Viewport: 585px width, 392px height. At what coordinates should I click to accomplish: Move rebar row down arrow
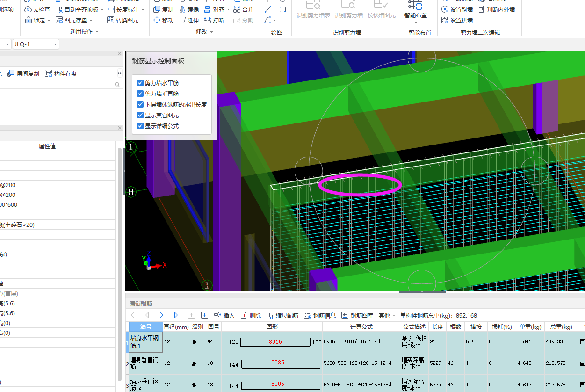coord(204,315)
